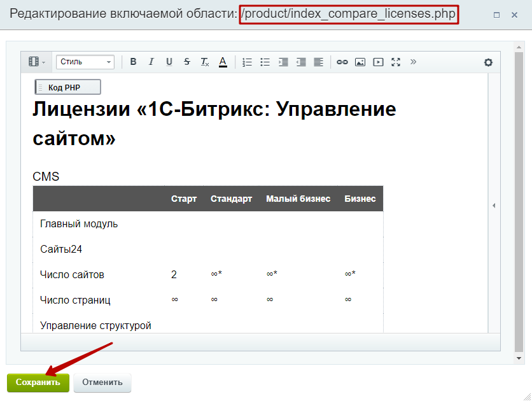
Task: Insert a numbered list
Action: pos(247,62)
